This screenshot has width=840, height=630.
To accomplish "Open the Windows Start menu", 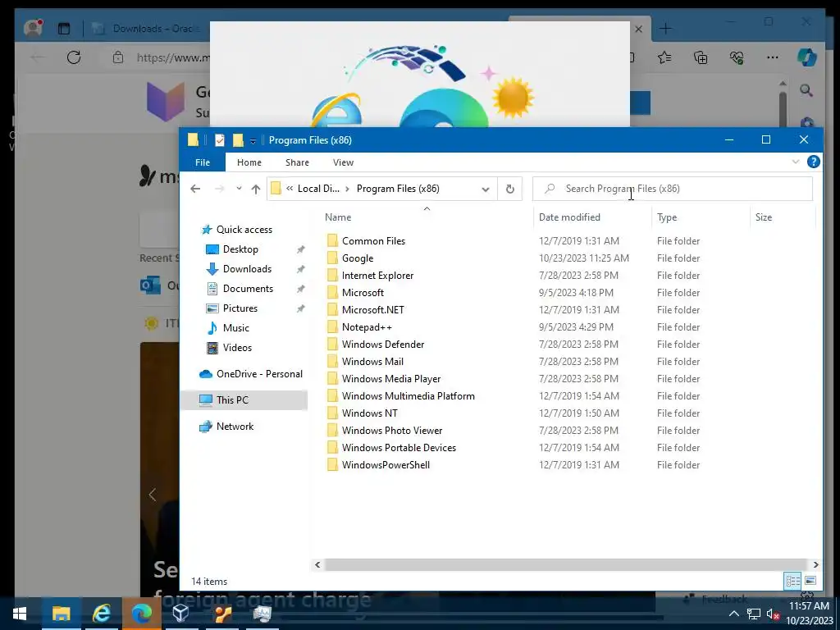I will tap(20, 614).
